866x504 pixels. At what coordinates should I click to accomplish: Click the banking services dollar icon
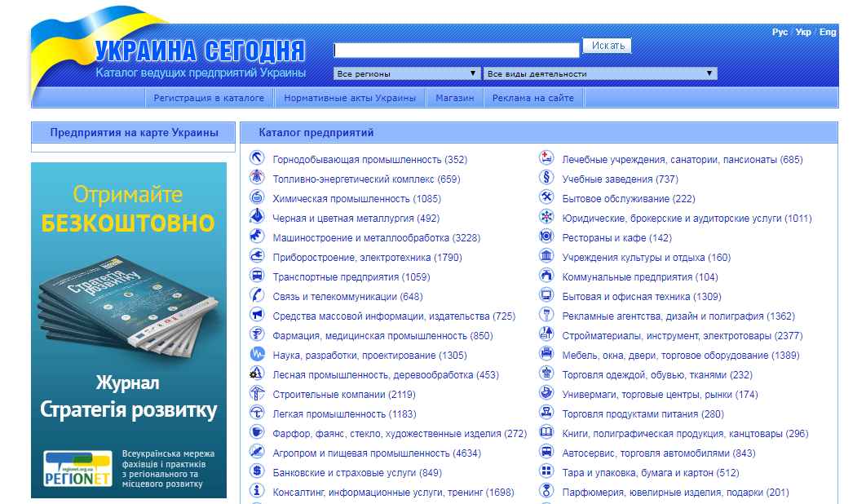pyautogui.click(x=257, y=471)
